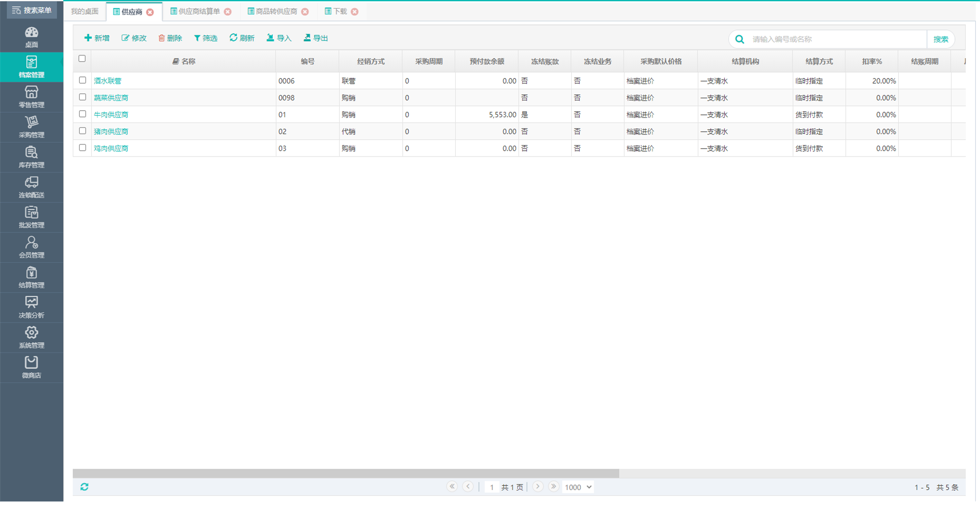Close the 供应商结算单 tab

point(228,12)
